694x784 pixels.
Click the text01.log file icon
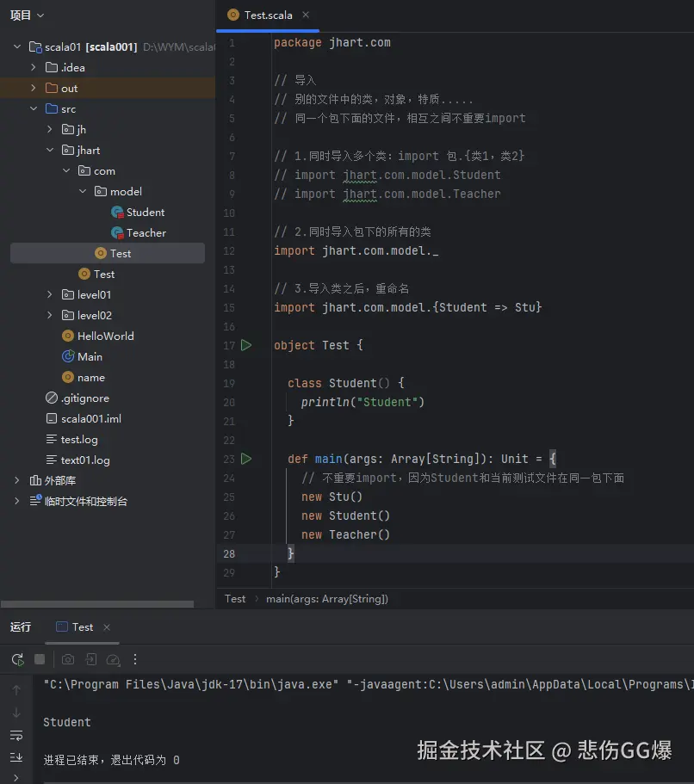pos(52,460)
